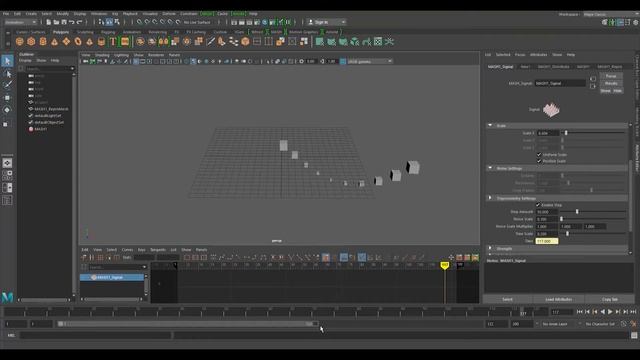Pick the Paint Selection brush tool
The image size is (640, 360).
click(x=7, y=85)
